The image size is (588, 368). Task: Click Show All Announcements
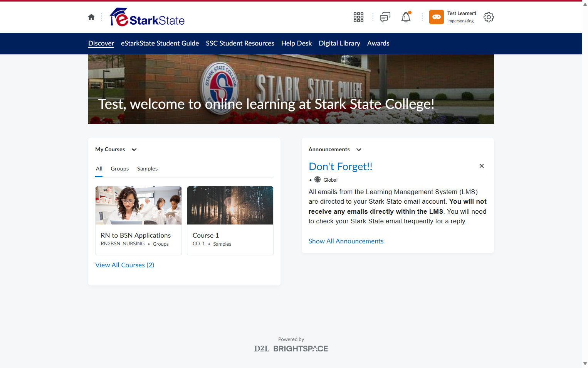346,241
